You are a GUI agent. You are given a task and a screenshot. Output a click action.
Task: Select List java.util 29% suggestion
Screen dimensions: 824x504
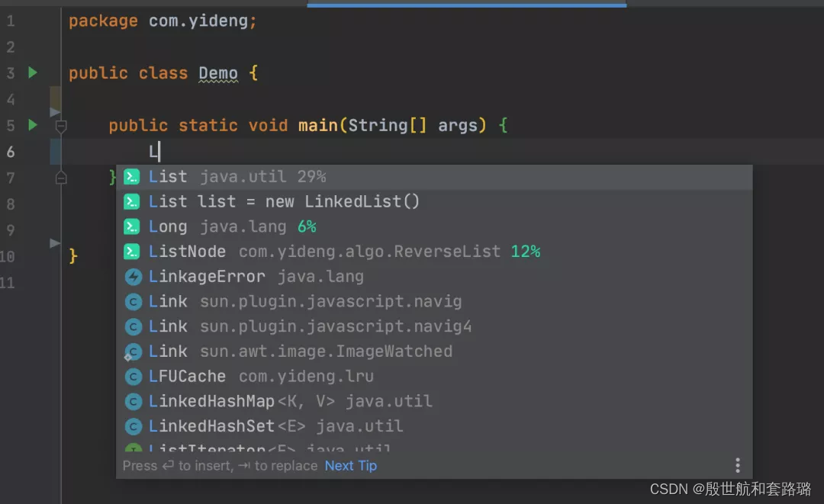tap(434, 177)
